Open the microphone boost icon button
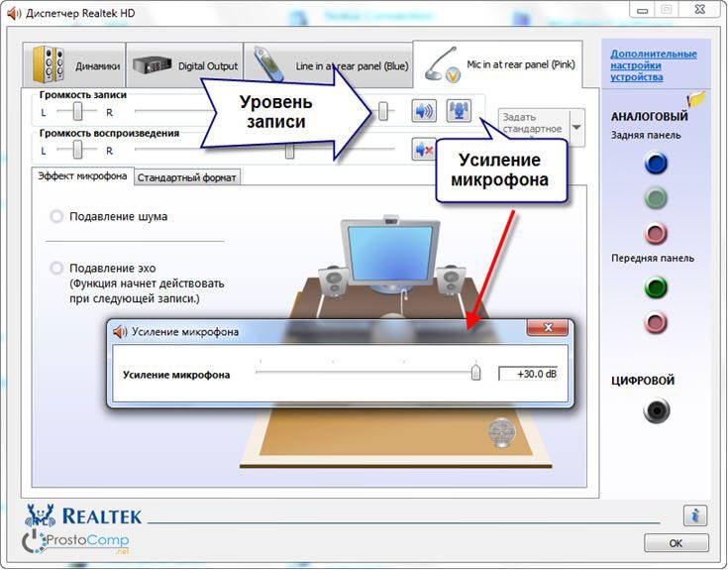 (459, 111)
